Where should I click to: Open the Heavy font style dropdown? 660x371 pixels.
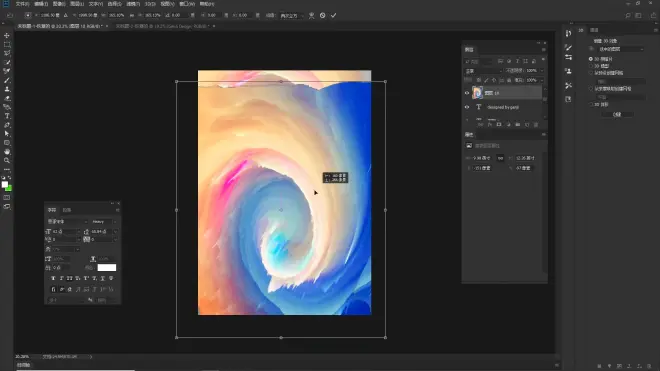[104, 222]
